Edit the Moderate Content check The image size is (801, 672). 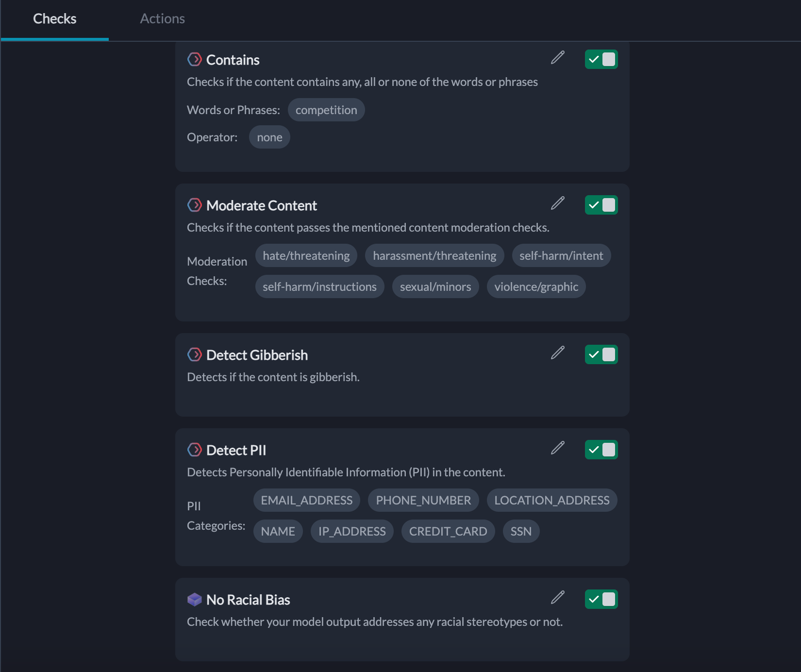[x=557, y=204]
